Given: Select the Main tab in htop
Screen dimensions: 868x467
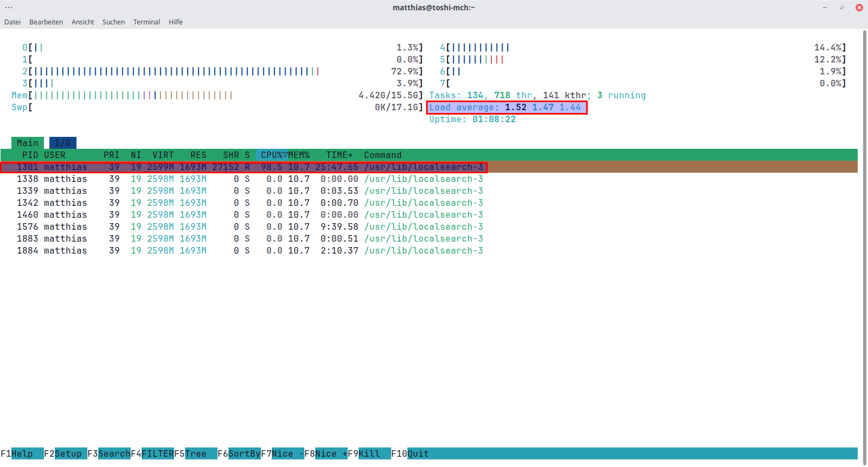Looking at the screenshot, I should [27, 143].
